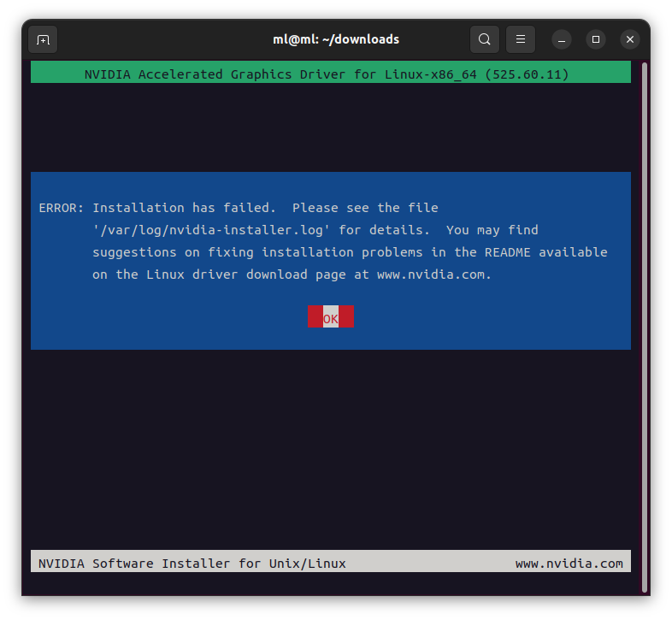Open the terminal search tool
This screenshot has width=672, height=620.
pos(484,39)
